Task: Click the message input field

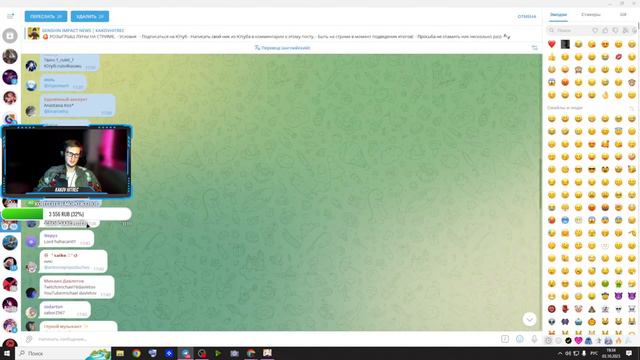Action: point(265,339)
